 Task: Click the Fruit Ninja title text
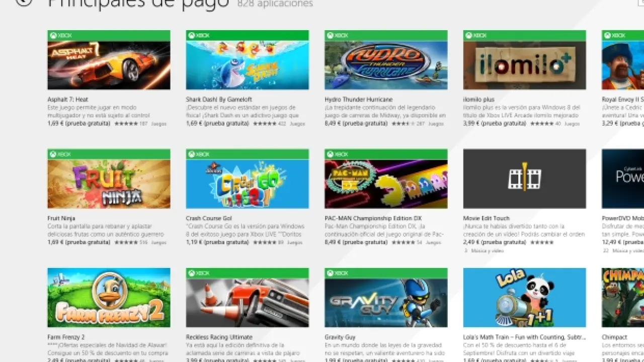(60, 218)
